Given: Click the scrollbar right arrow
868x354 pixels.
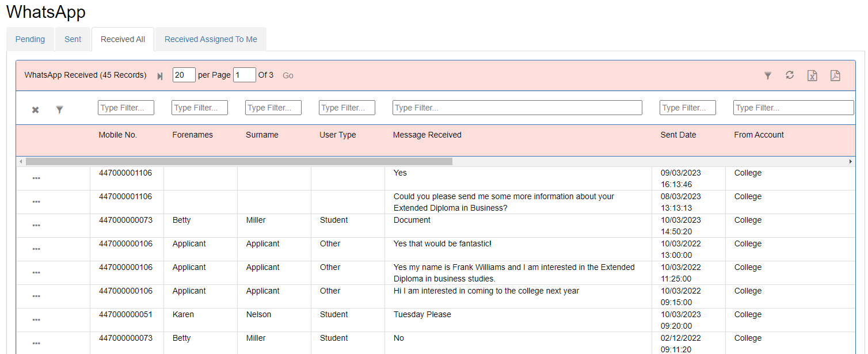Looking at the screenshot, I should tap(851, 162).
